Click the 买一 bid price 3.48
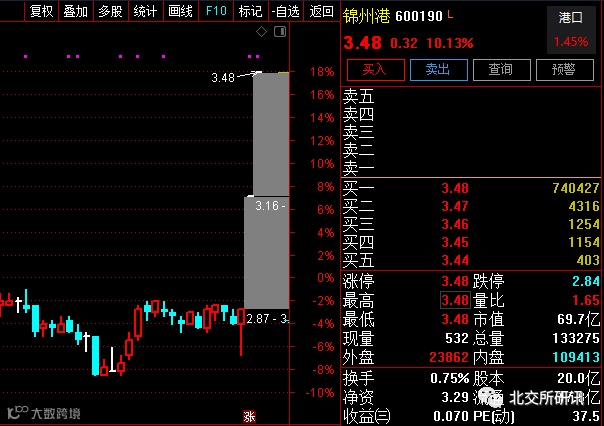Viewport: 604px width, 426px height. (455, 188)
